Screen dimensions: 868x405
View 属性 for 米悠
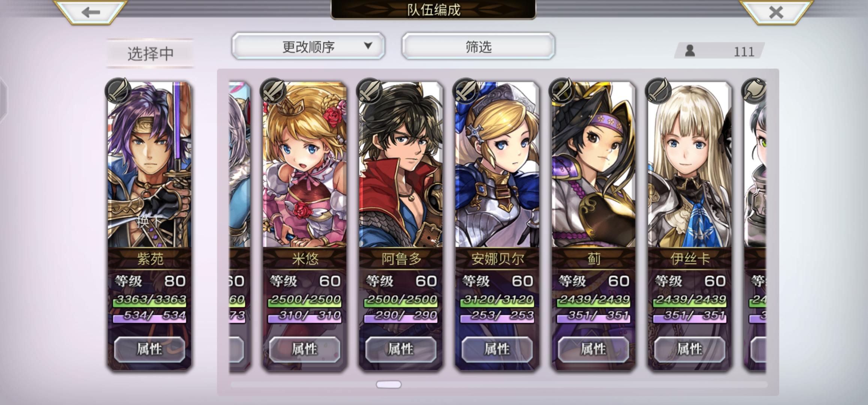(x=305, y=349)
